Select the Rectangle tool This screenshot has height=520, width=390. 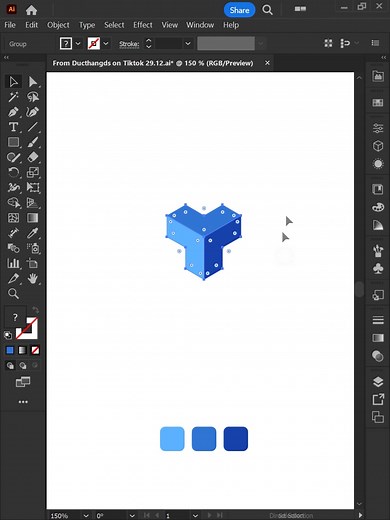[13, 142]
